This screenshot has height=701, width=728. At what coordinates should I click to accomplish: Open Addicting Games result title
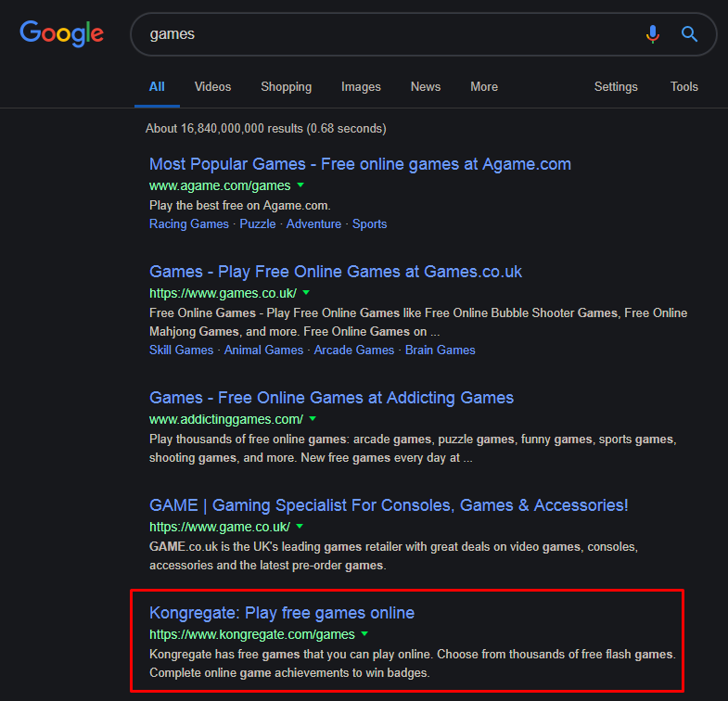(x=331, y=398)
